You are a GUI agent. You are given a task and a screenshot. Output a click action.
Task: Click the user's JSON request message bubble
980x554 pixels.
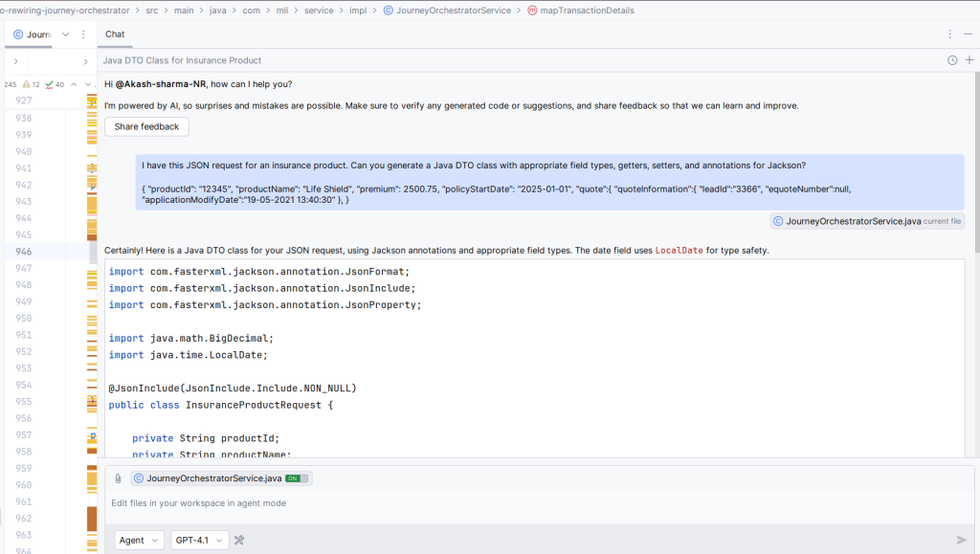(550, 183)
